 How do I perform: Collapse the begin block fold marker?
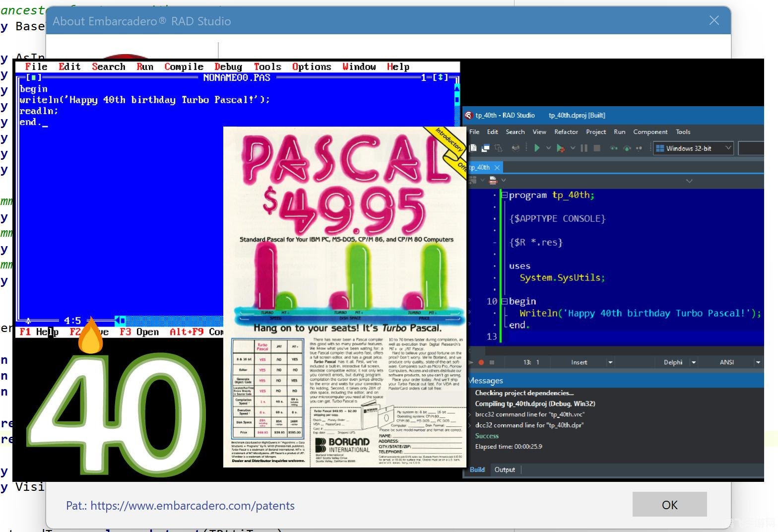(x=504, y=301)
